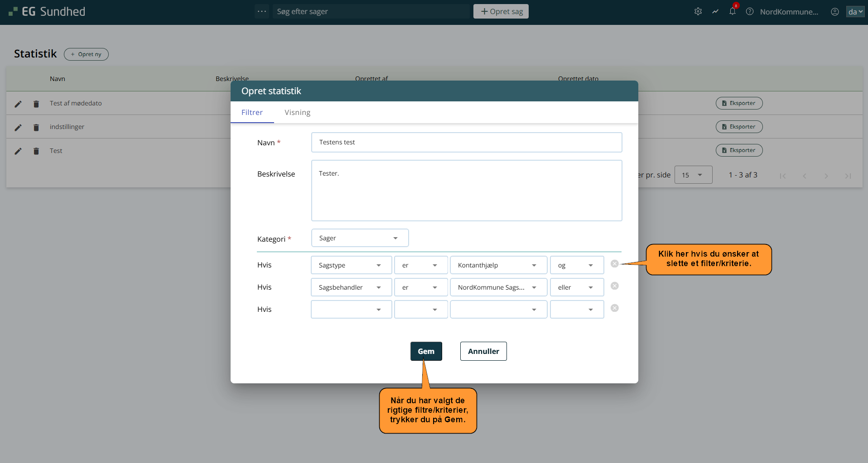This screenshot has height=463, width=868.
Task: Click trash icon for indstillinger row
Action: click(36, 128)
